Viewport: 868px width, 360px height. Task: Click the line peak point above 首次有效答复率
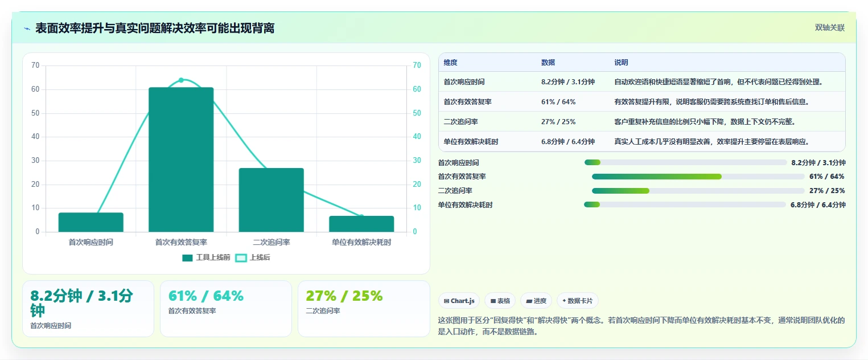click(181, 80)
